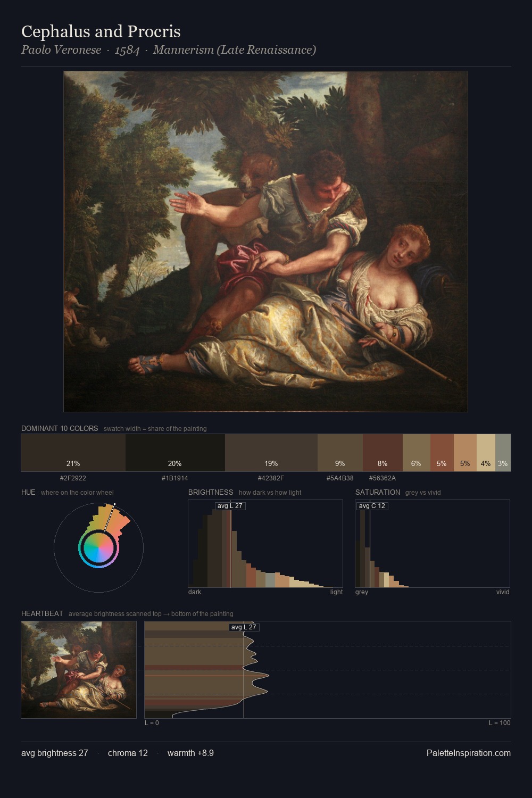
Task: Pick the 6% khaki swatch
Action: coord(416,453)
